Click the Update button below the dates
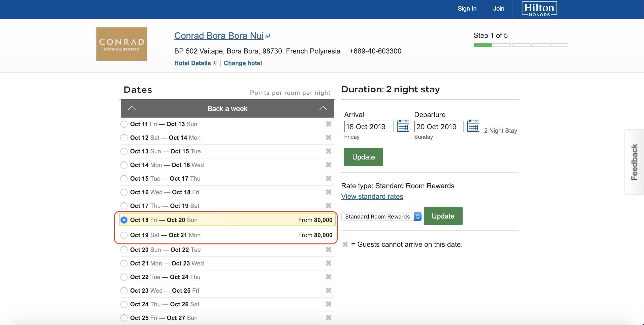Screen dimensions: 644x325 (x=363, y=157)
